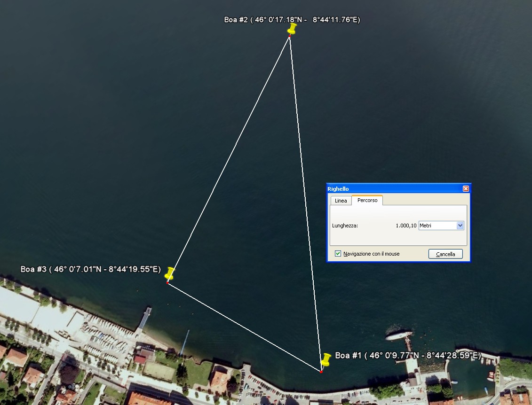The width and height of the screenshot is (532, 405).
Task: Click the Boa #1 yellow pushpin
Action: pos(326,360)
